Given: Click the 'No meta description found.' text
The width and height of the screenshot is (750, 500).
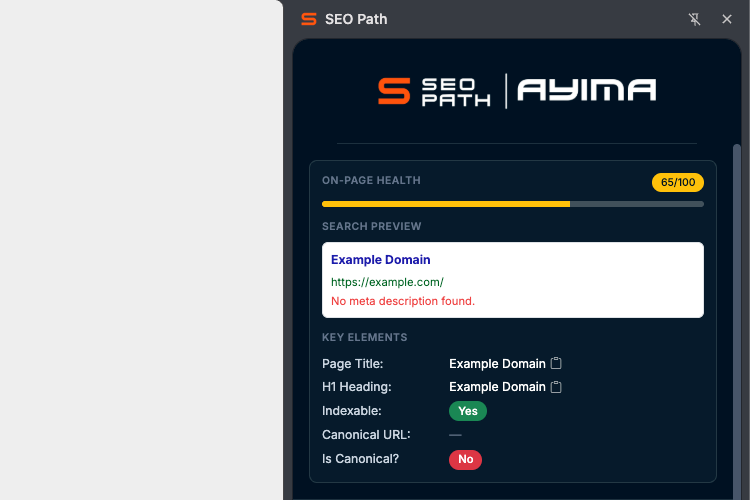Looking at the screenshot, I should pyautogui.click(x=403, y=301).
